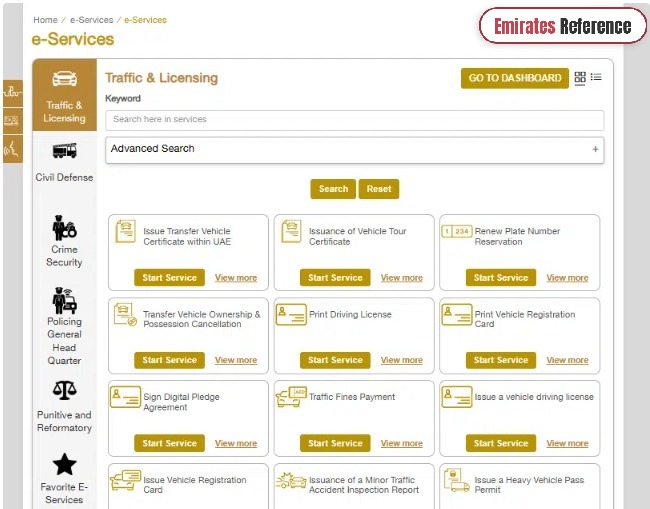Click the Reset button
The height and width of the screenshot is (509, 650).
click(379, 189)
